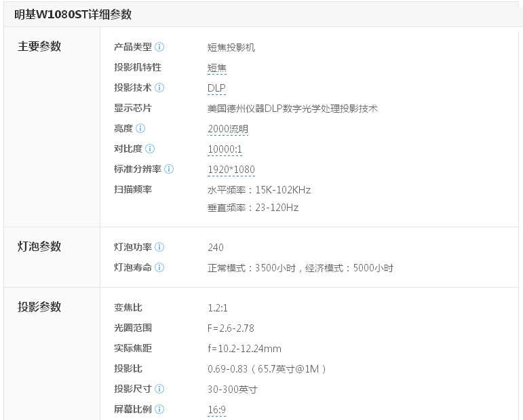Click info icon next to 产品类型
Image resolution: width=523 pixels, height=420 pixels.
tap(159, 47)
